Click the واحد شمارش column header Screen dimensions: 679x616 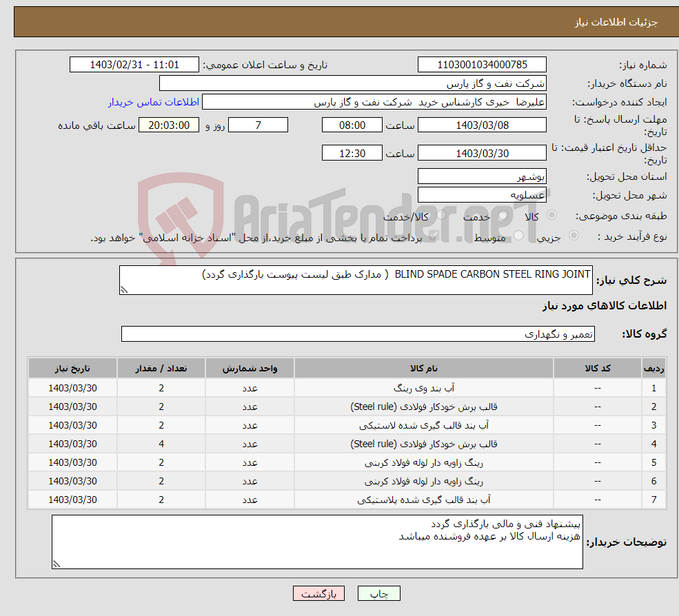pyautogui.click(x=250, y=369)
